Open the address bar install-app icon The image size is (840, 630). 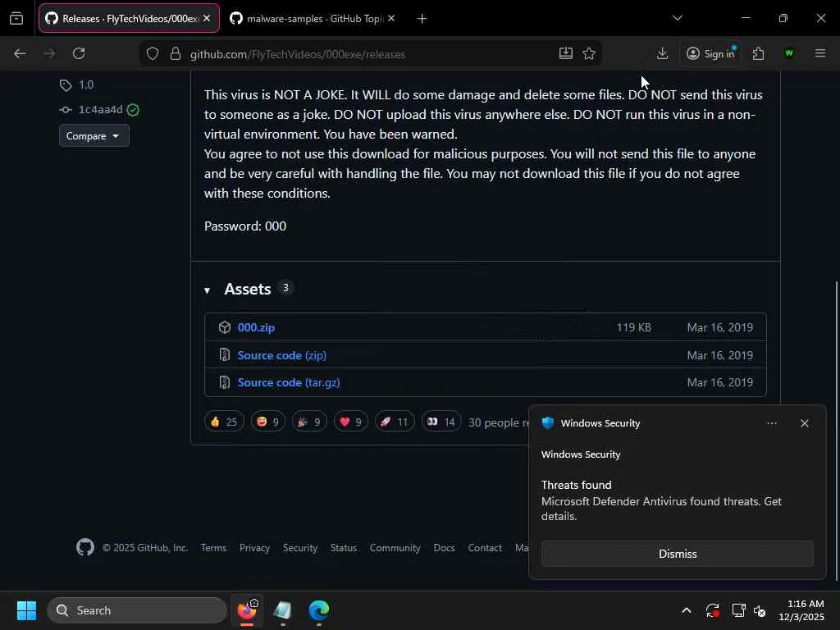click(566, 53)
